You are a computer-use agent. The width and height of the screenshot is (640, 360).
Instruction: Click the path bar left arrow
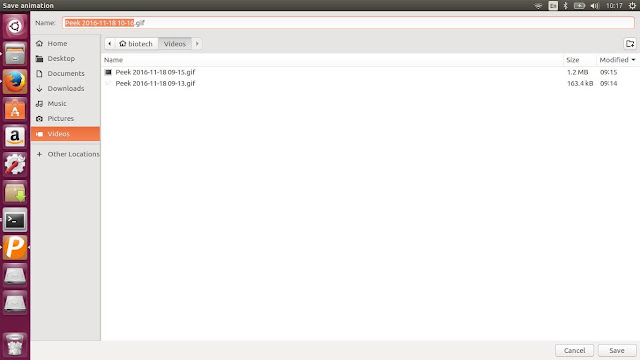click(x=110, y=44)
